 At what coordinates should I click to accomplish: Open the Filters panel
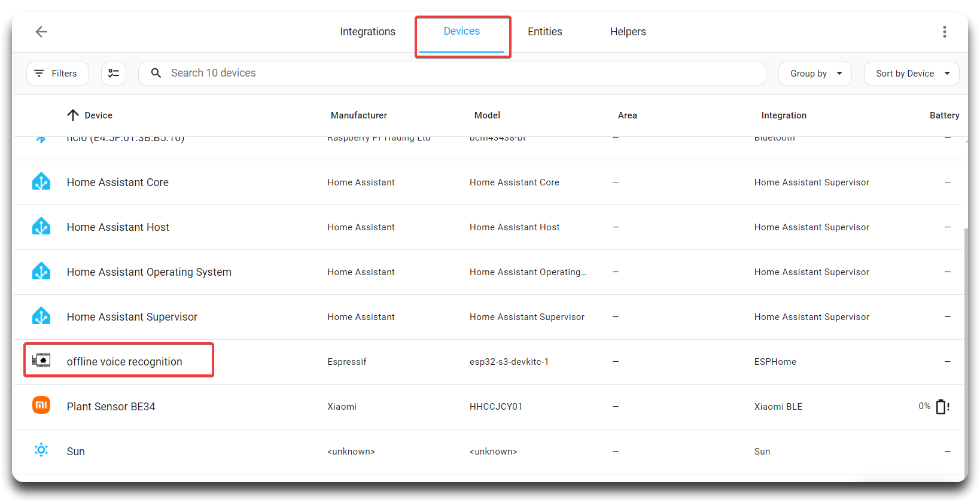coord(57,74)
